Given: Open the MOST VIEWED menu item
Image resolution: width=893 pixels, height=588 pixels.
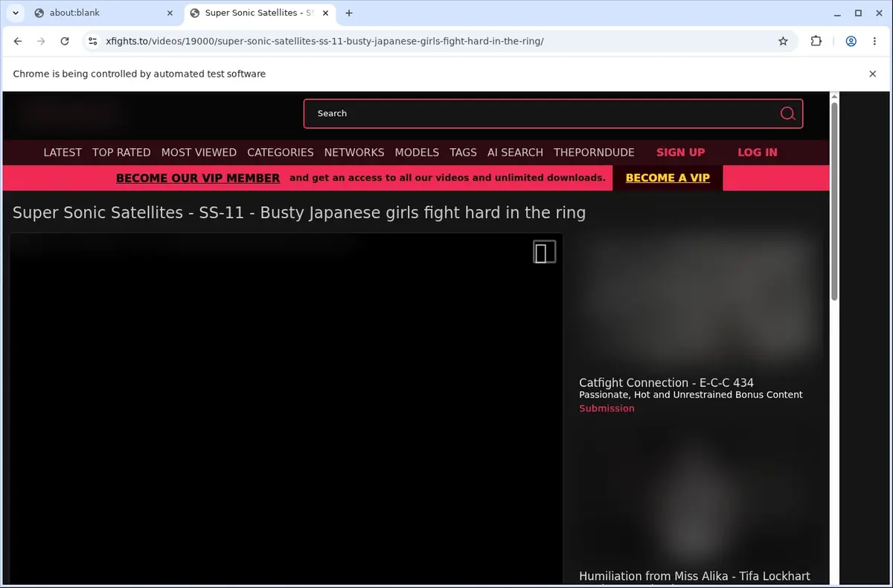Looking at the screenshot, I should coord(199,152).
